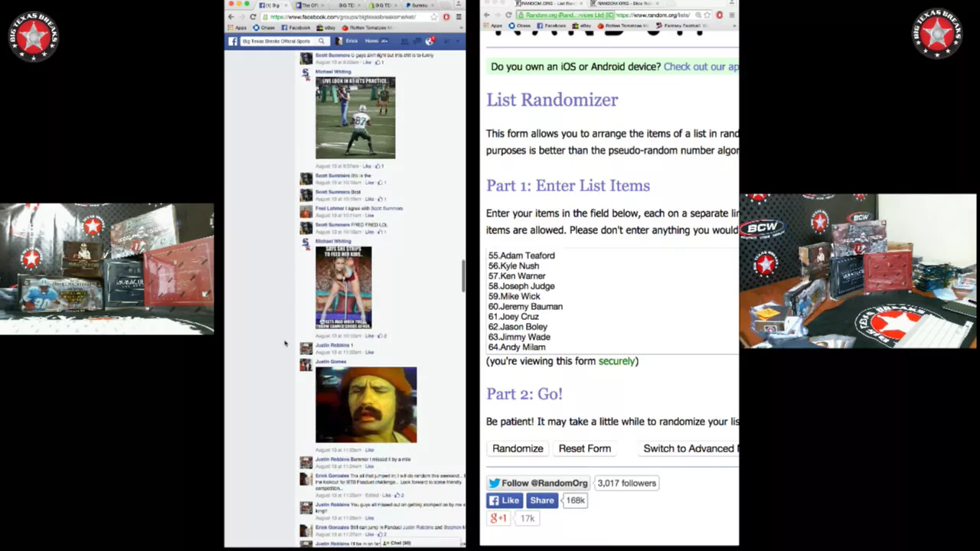Image resolution: width=980 pixels, height=551 pixels.
Task: Click Opera extension icon in Random.org window
Action: coord(720,15)
